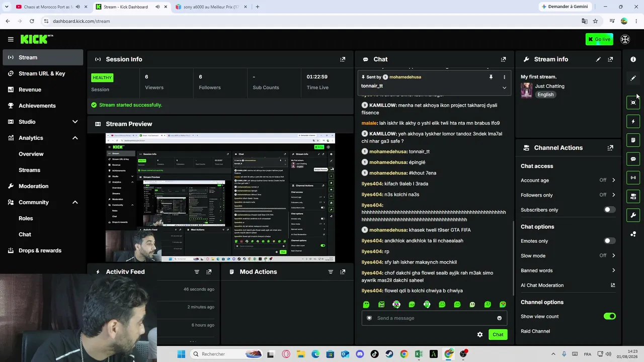Expand the pinned message chevron

504,87
